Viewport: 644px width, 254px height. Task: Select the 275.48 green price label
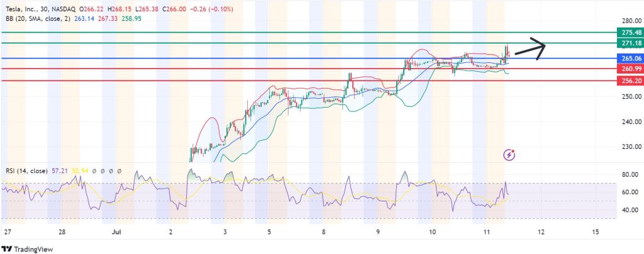pyautogui.click(x=630, y=32)
